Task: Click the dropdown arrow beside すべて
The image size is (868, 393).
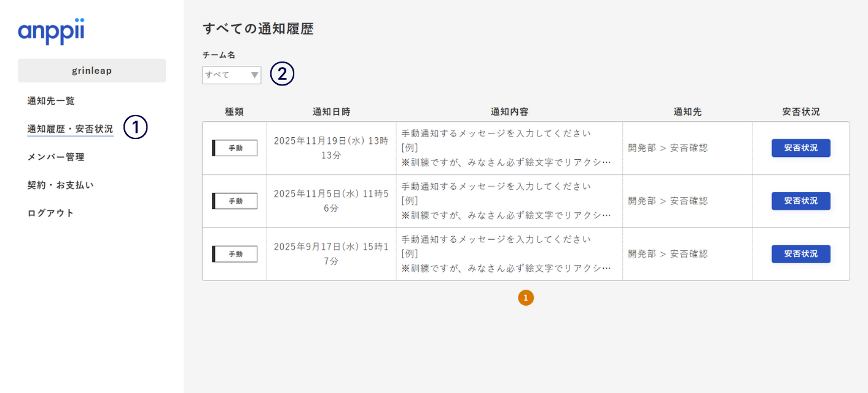Action: pyautogui.click(x=255, y=75)
